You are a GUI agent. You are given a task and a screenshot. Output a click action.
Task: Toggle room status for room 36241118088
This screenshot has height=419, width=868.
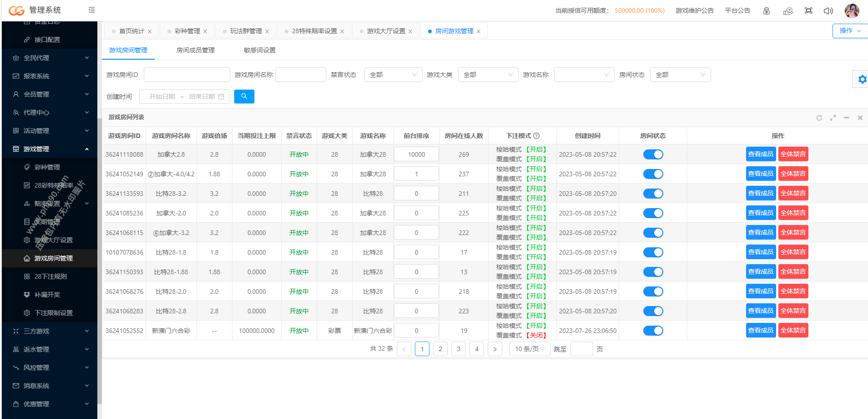click(x=653, y=154)
